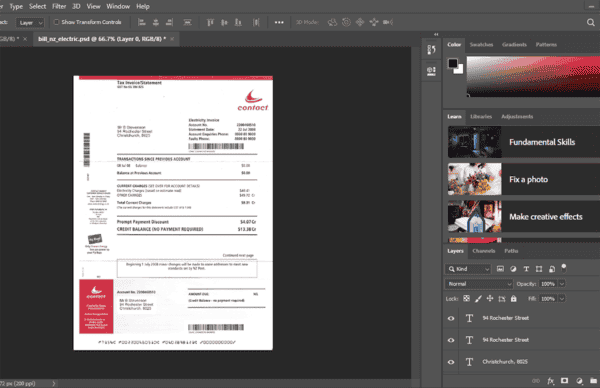The height and width of the screenshot is (388, 600).
Task: Open the 3D menu
Action: click(76, 7)
